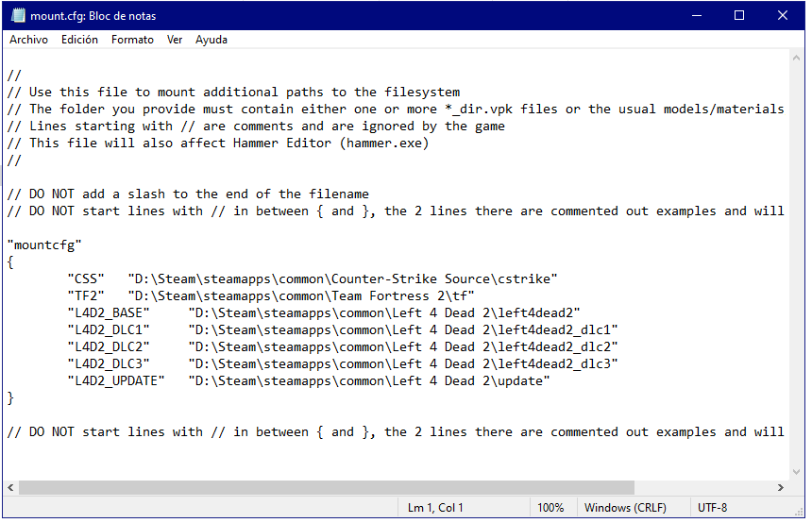Click the vertical scrollbar down arrow
Screen dimensions: 812x523
tap(796, 472)
